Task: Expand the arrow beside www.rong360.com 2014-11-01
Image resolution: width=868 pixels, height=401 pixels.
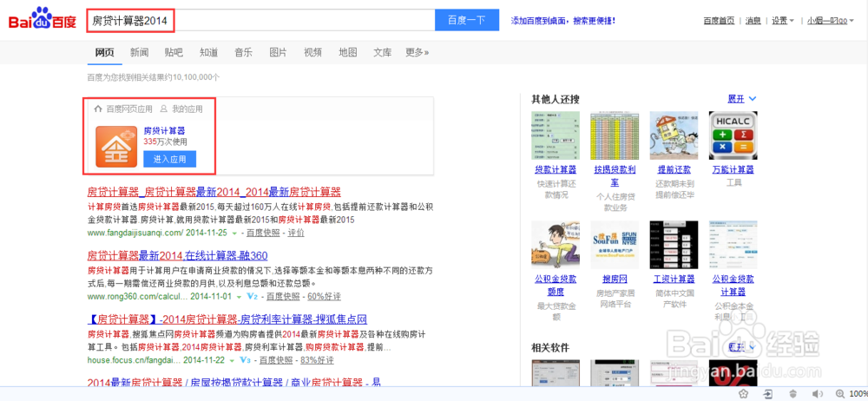Action: 240,297
